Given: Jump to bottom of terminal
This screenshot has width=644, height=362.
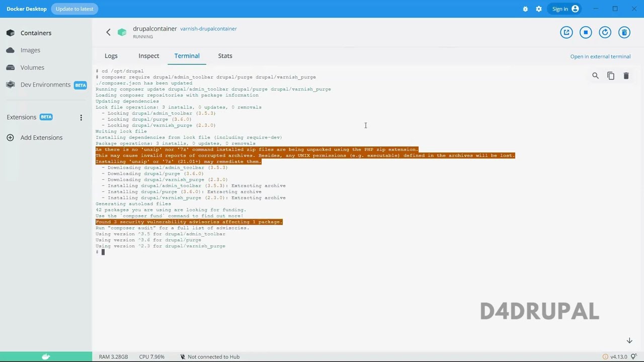Looking at the screenshot, I should click(629, 341).
